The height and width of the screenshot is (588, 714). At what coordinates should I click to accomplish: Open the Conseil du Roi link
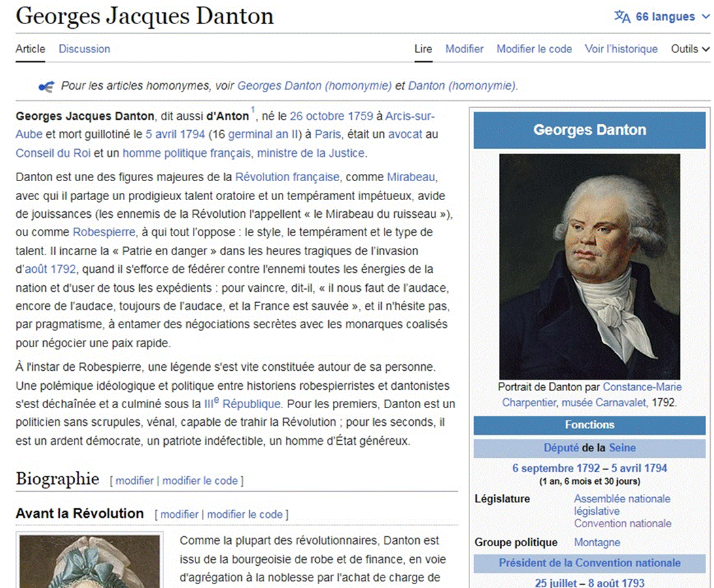tap(53, 153)
